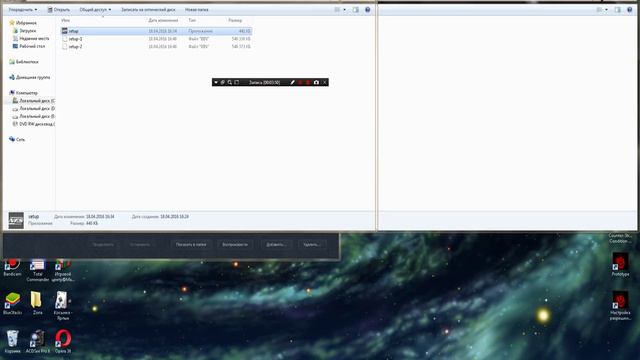Open the Настройка разрешения Prototype shortcut
The image size is (640, 360).
620,306
